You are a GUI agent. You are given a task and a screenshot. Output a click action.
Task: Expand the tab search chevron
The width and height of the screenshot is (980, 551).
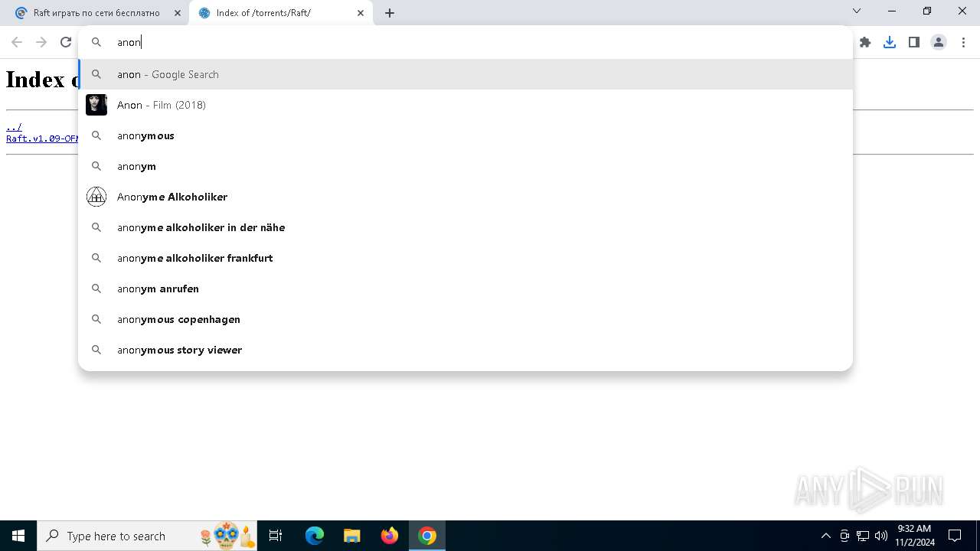857,11
